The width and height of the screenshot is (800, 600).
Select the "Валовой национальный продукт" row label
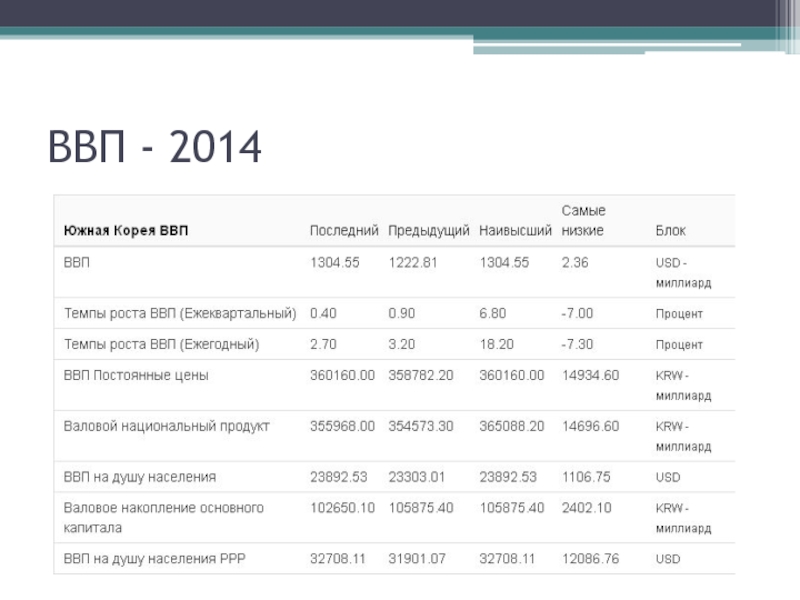[x=166, y=426]
